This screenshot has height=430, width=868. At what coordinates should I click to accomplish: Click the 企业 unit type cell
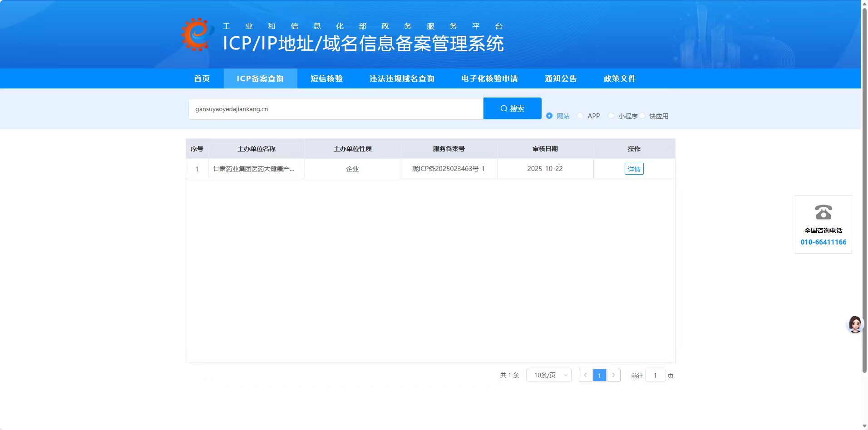[x=352, y=169]
